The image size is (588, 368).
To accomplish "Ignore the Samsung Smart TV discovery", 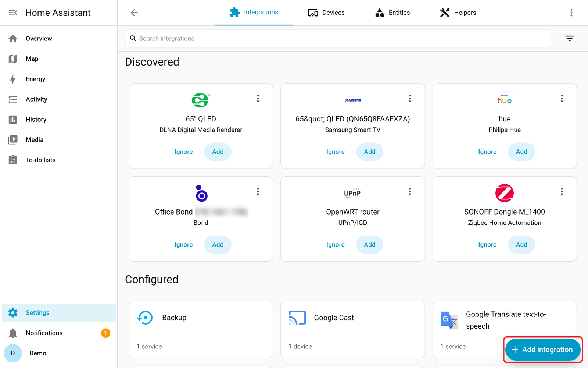I will [x=335, y=152].
